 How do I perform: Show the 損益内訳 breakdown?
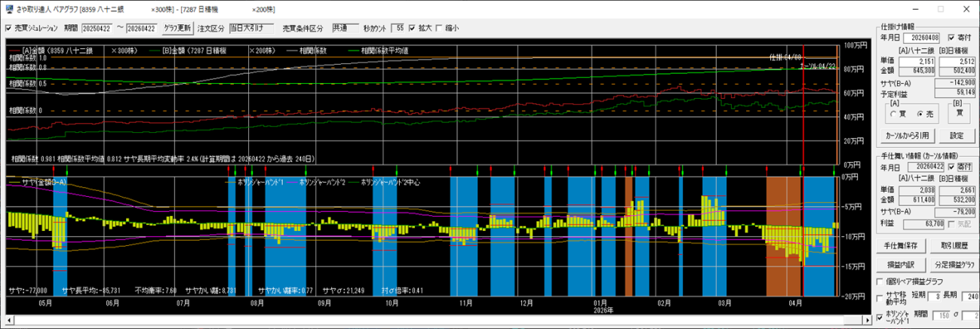[900, 265]
